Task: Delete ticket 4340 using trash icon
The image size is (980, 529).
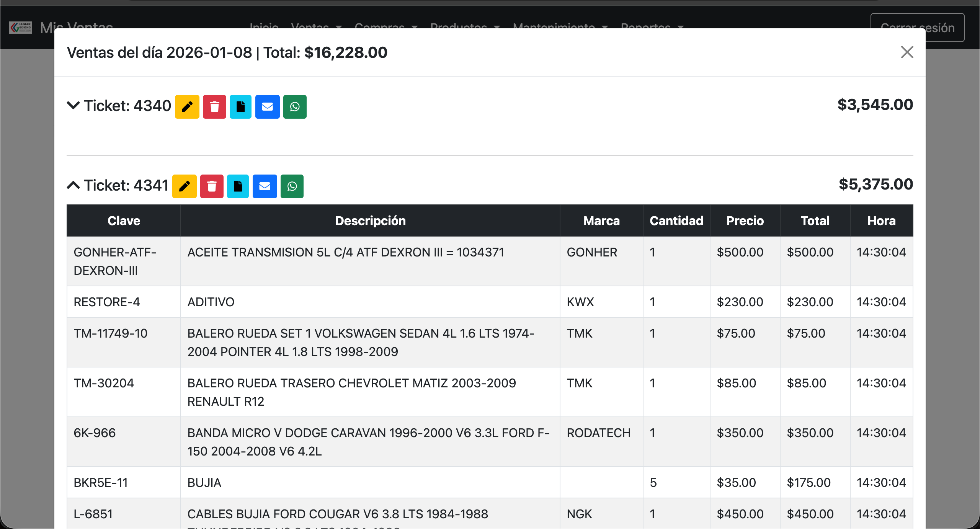Action: pos(214,107)
